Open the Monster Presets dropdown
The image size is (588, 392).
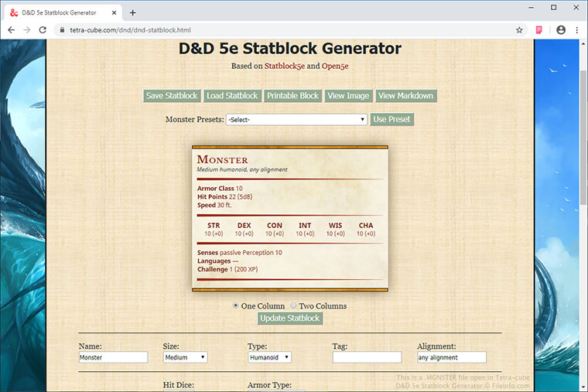[x=296, y=120]
